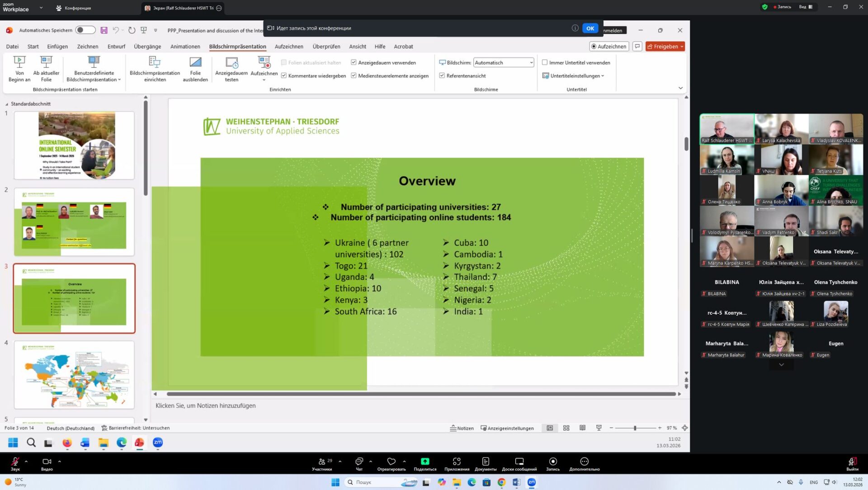Select slide 4 world map thumbnail
868x490 pixels.
click(x=74, y=375)
